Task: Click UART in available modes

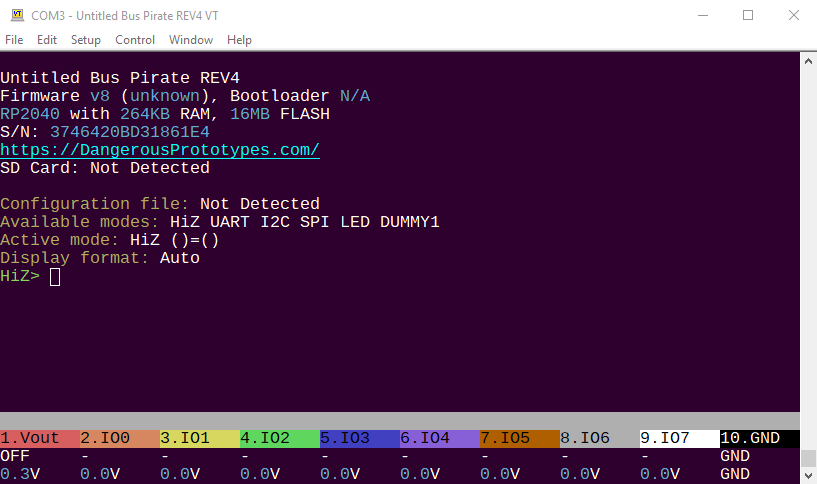Action: pos(230,222)
